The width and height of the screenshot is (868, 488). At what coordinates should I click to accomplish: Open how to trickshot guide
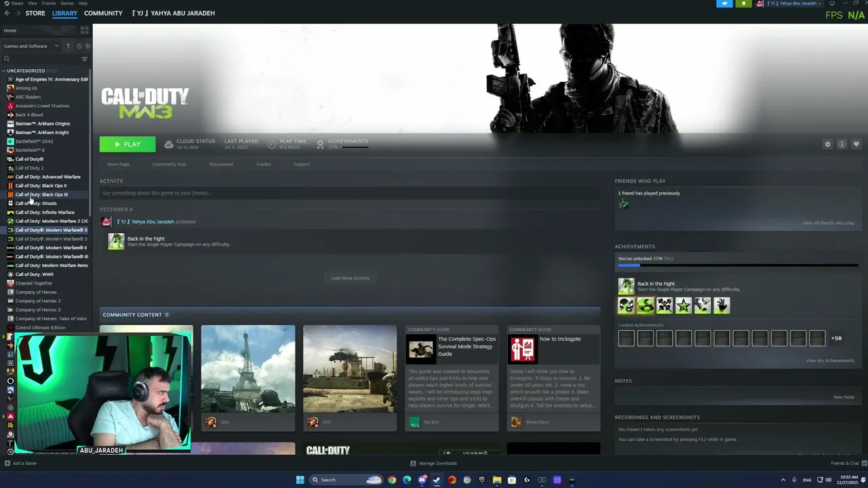click(553, 378)
